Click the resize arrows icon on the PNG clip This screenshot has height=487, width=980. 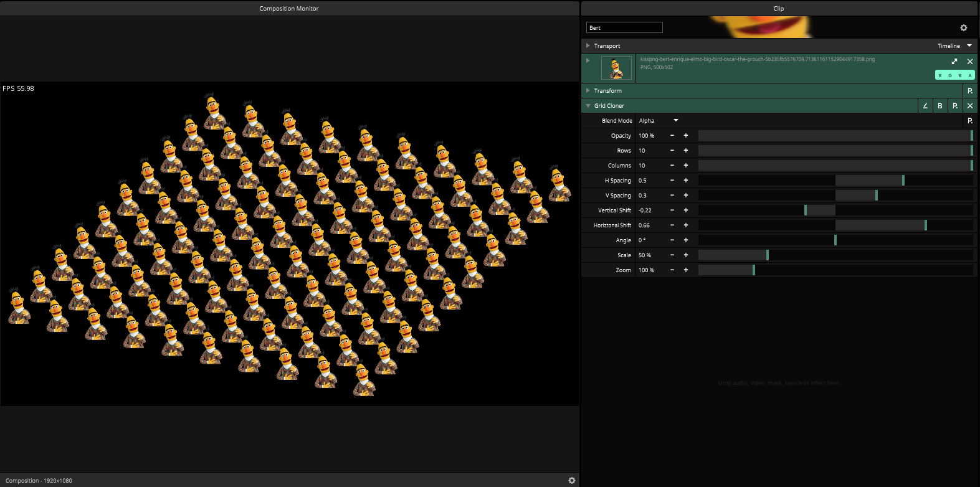click(x=954, y=62)
